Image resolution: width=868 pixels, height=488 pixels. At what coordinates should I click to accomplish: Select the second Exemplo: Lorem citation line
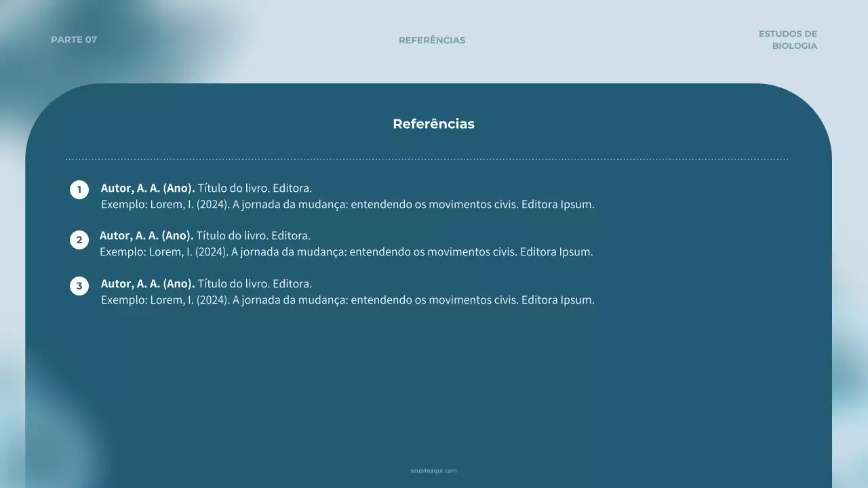click(346, 251)
